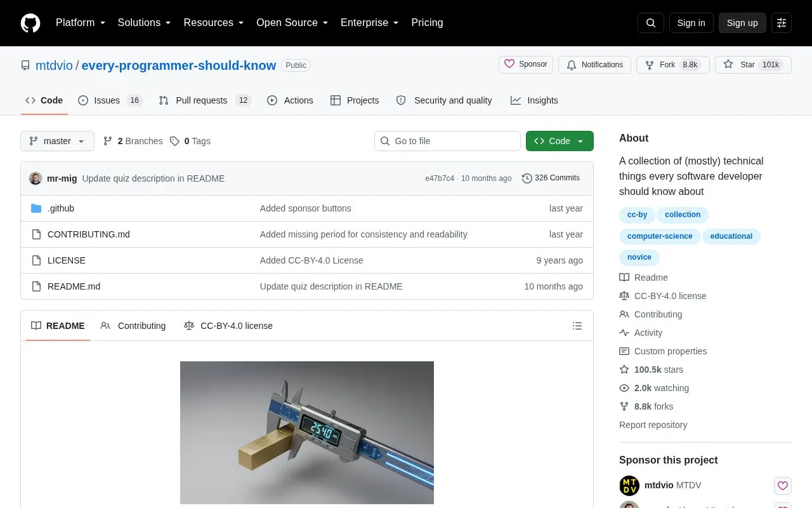Open the master branch selector
Viewport: 812px width, 508px height.
click(57, 141)
